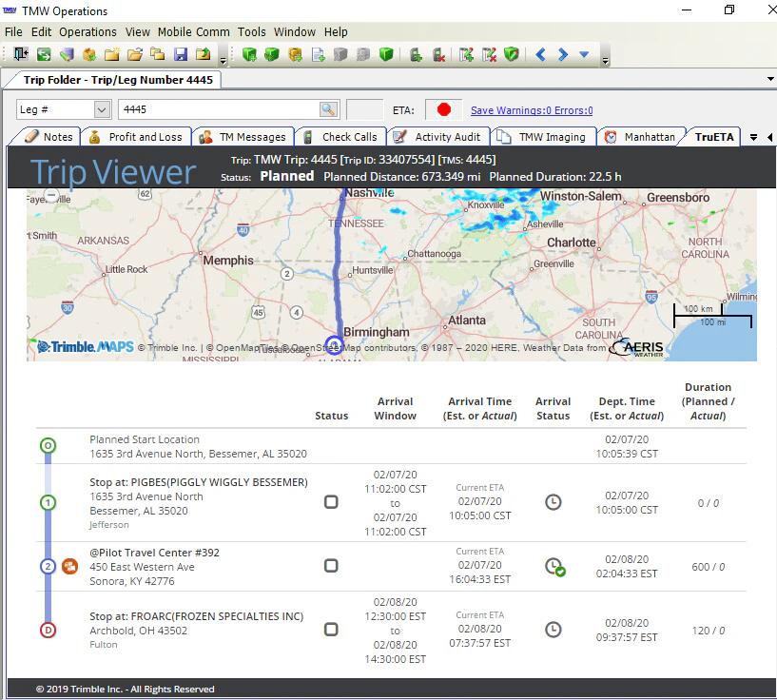This screenshot has height=700, width=777.
Task: Click the magnifier search icon beside 4445
Action: tap(328, 110)
